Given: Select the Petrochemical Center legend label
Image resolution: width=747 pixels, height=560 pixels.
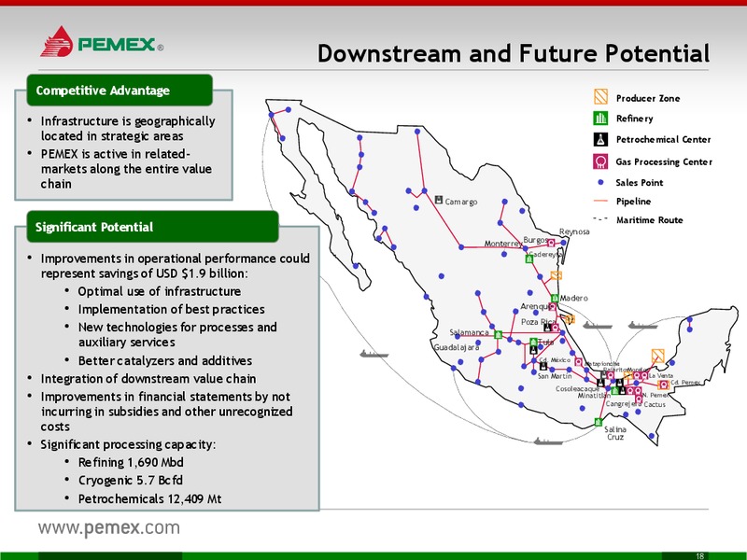Looking at the screenshot, I should (663, 139).
